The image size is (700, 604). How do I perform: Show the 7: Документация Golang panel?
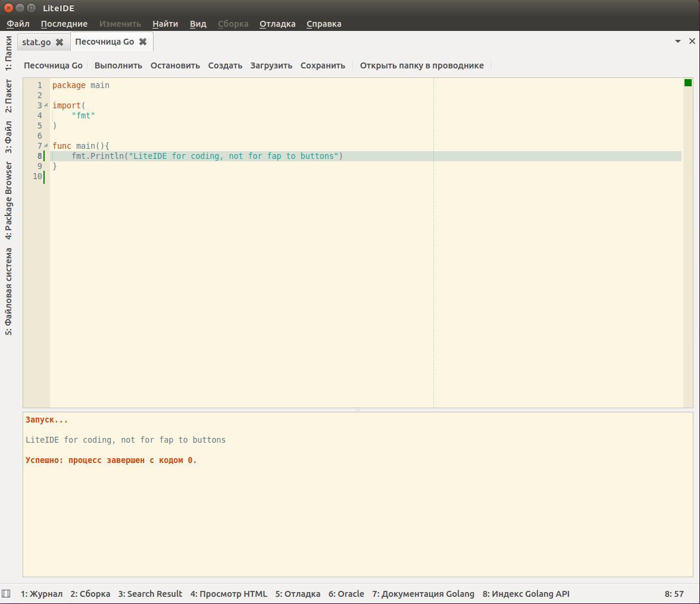tap(423, 594)
